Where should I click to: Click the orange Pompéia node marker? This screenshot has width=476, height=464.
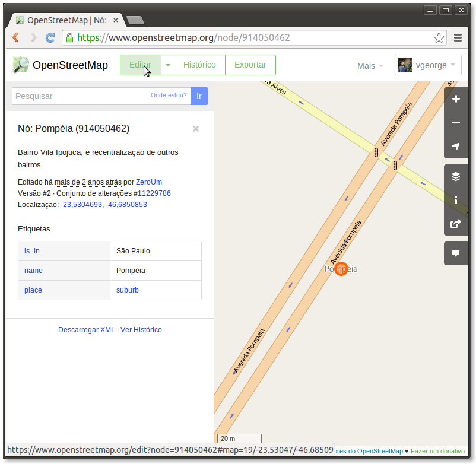[x=341, y=269]
